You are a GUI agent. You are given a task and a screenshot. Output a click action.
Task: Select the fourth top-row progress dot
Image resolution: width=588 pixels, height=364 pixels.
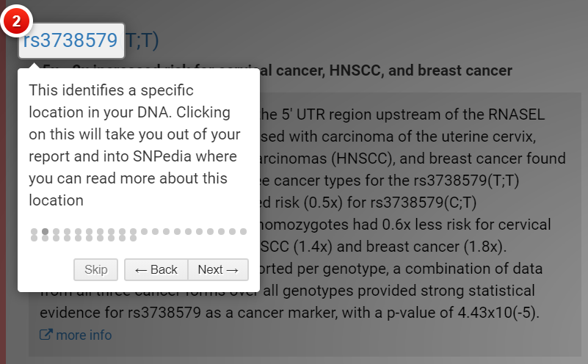pyautogui.click(x=68, y=232)
